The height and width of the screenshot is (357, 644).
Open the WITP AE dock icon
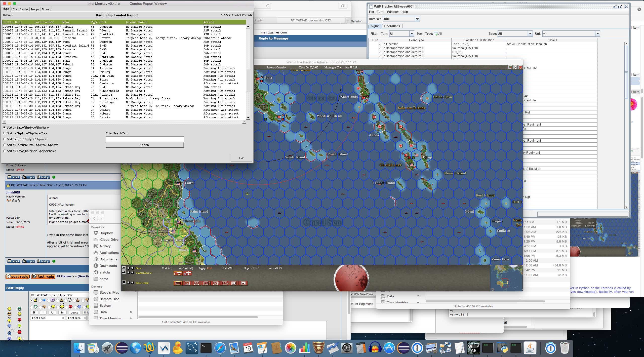tap(473, 348)
